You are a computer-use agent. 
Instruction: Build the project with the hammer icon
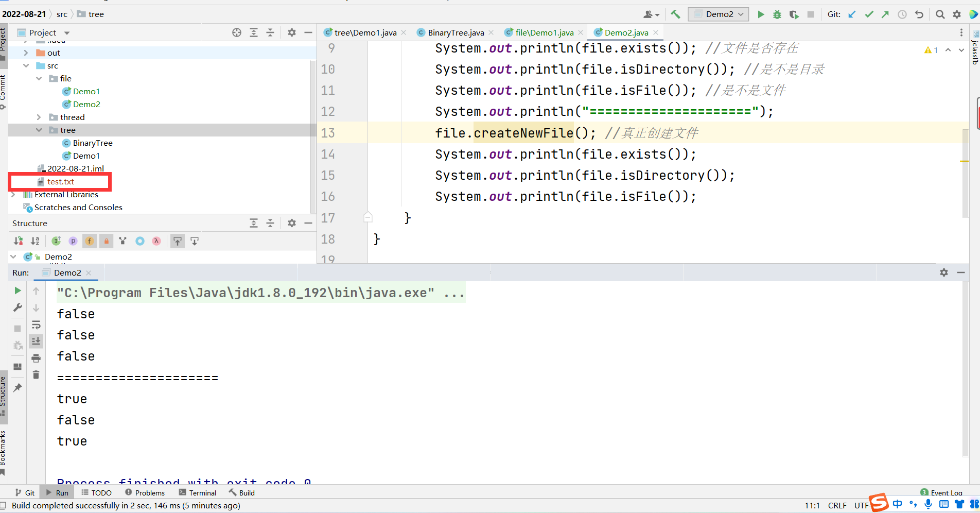pos(675,14)
